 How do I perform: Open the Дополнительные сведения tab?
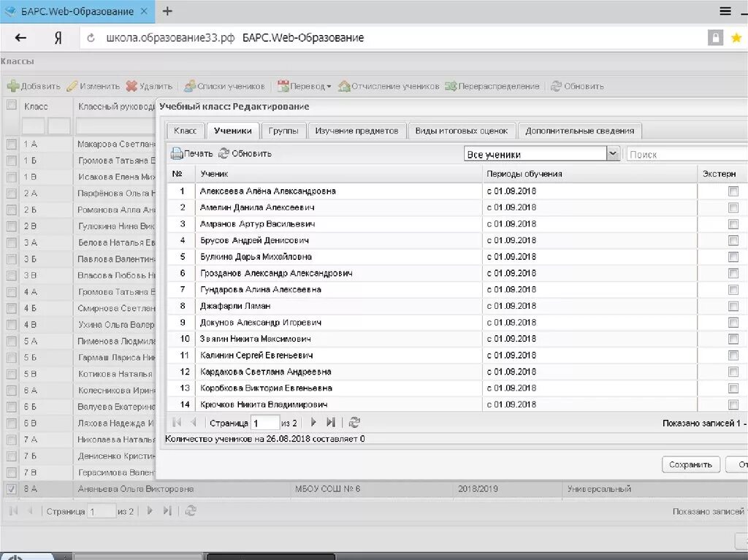pos(579,131)
